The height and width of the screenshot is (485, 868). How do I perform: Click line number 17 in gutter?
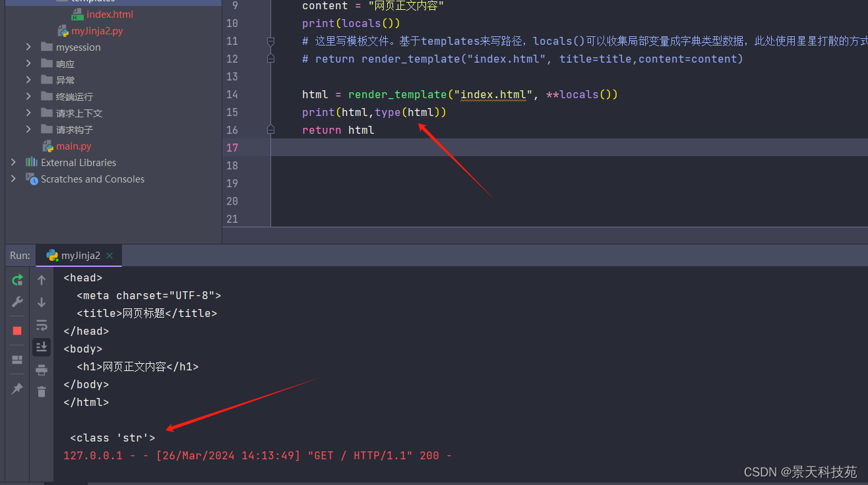coord(232,148)
